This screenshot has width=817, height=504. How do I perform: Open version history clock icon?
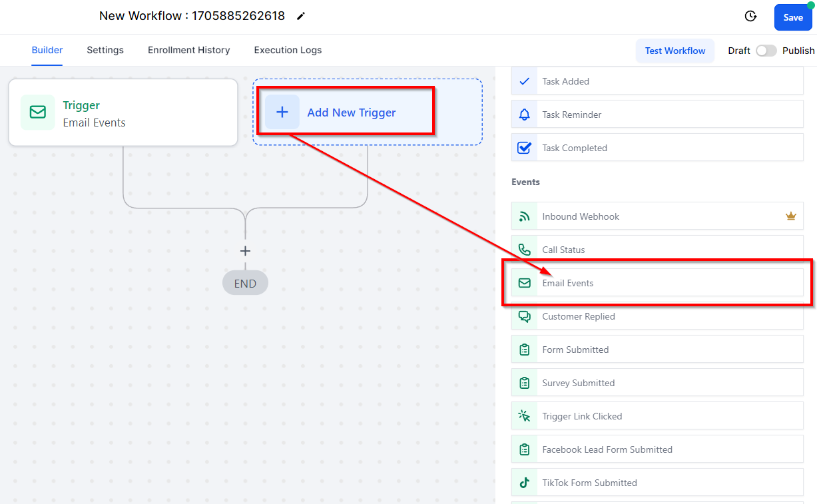750,17
